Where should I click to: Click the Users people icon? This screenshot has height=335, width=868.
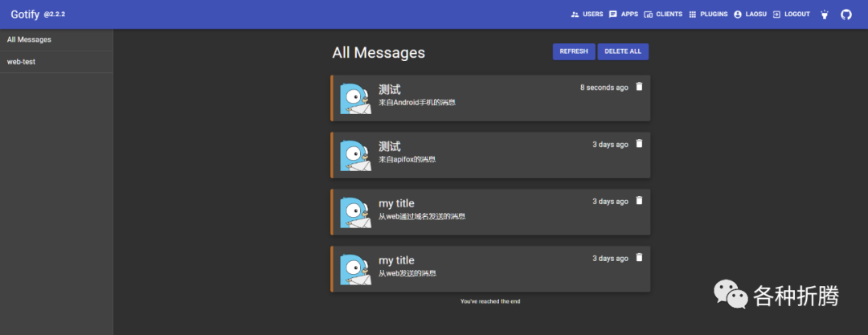coord(575,14)
